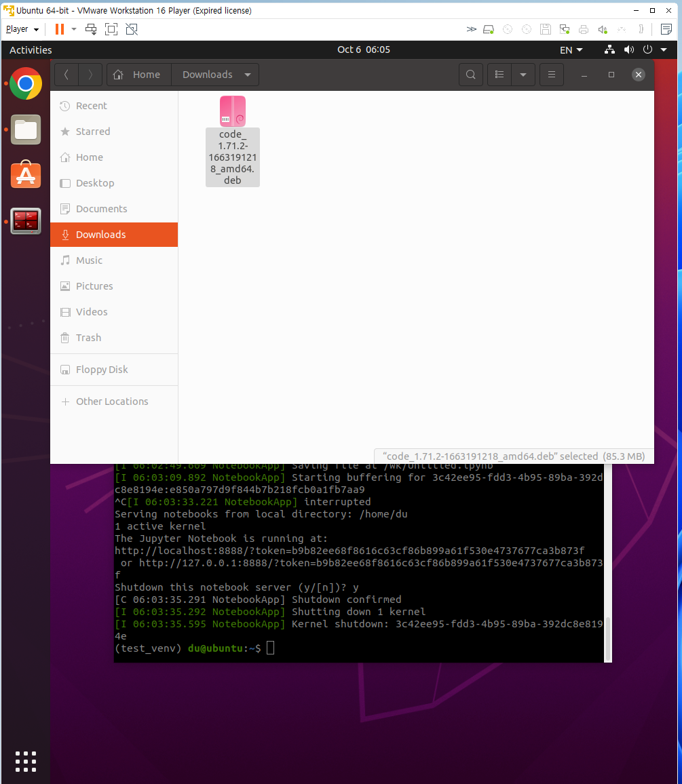Click the terminal prompt line

195,648
